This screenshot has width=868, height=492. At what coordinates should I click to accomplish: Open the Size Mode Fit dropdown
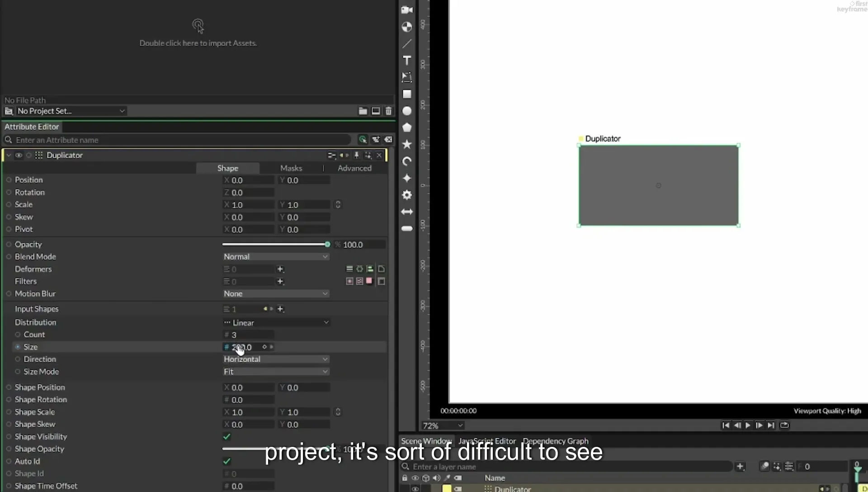[276, 371]
